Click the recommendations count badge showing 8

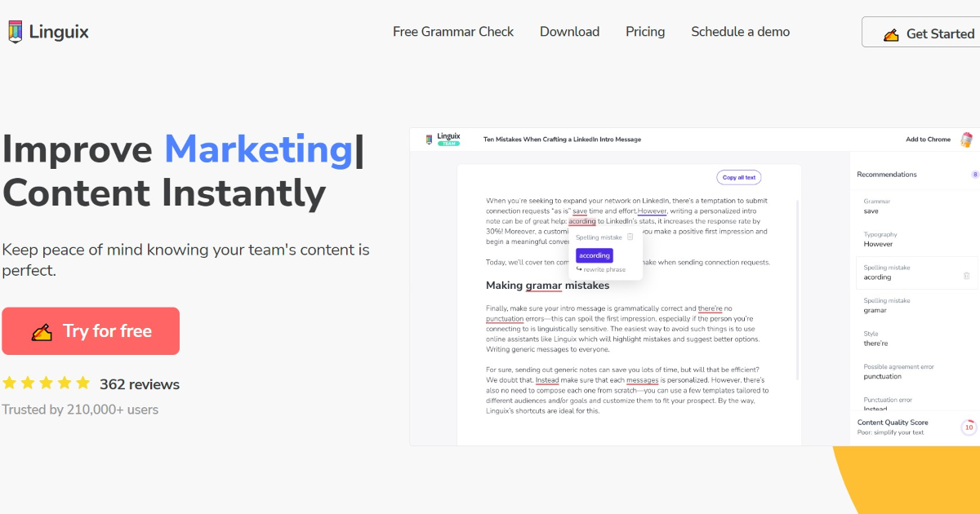tap(974, 174)
